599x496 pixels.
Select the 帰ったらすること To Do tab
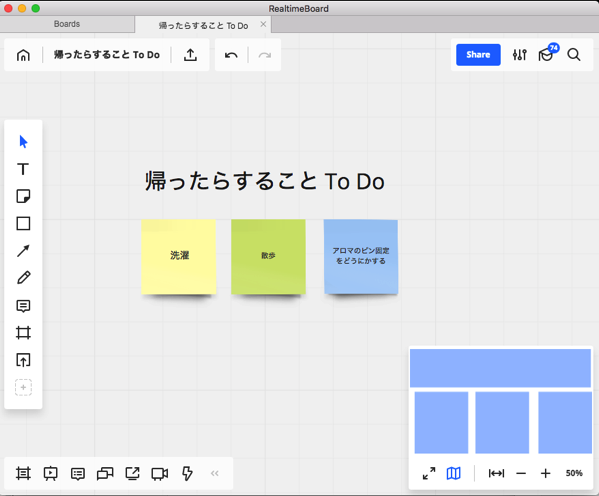click(x=203, y=26)
